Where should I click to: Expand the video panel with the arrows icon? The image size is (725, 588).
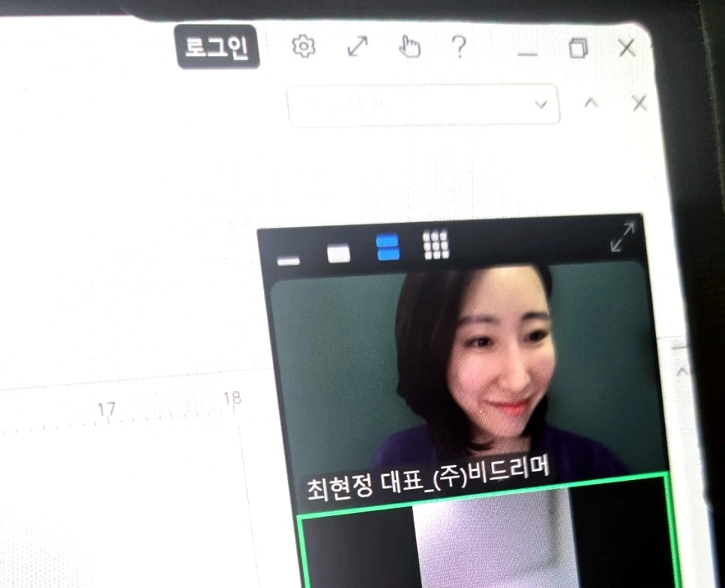coord(622,237)
